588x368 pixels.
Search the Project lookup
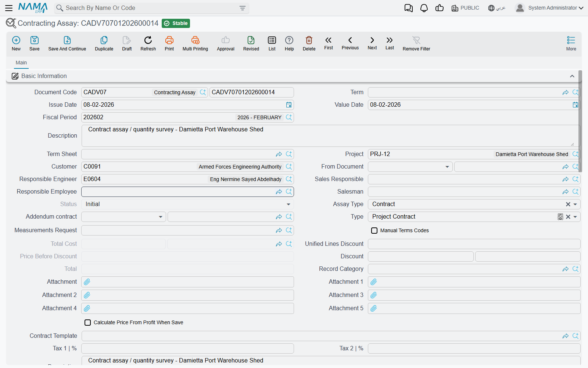click(x=576, y=154)
